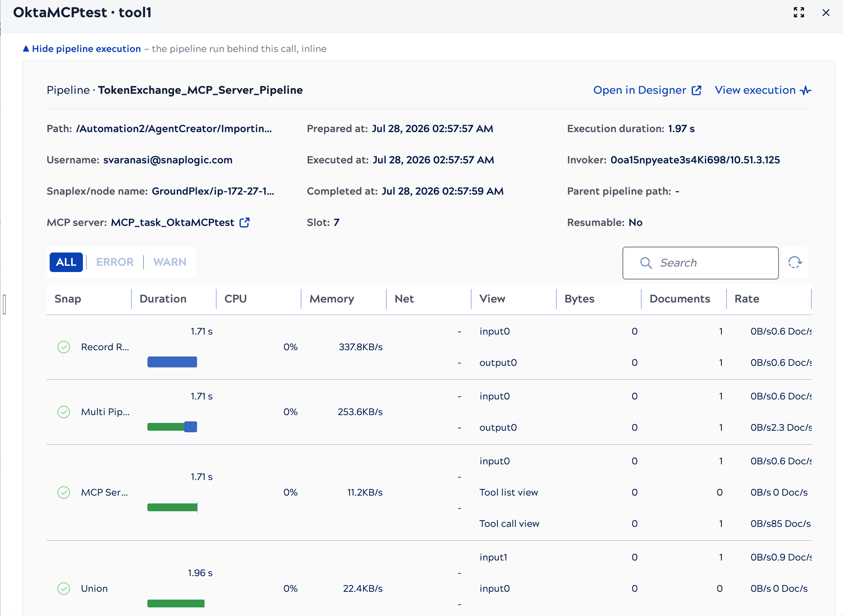Click external-link icon next to MCP server
The image size is (843, 616).
pos(244,222)
